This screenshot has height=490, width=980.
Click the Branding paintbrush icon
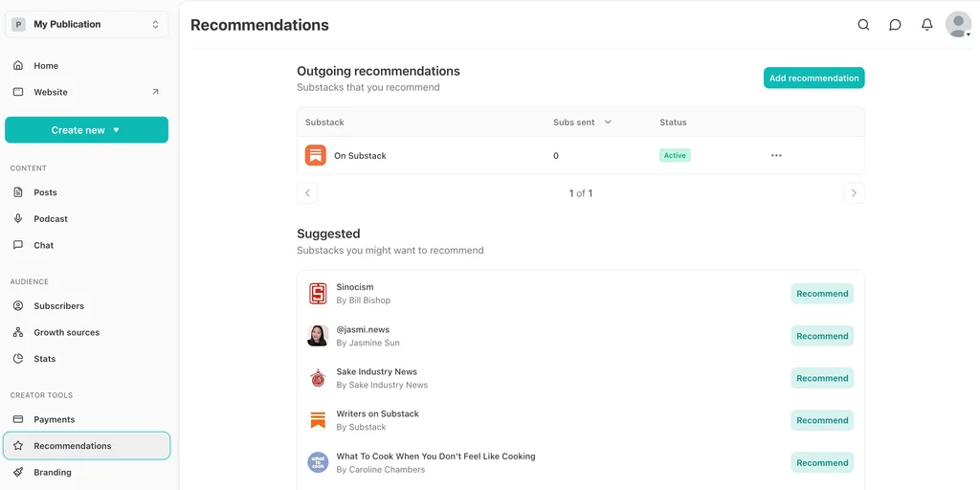point(18,473)
